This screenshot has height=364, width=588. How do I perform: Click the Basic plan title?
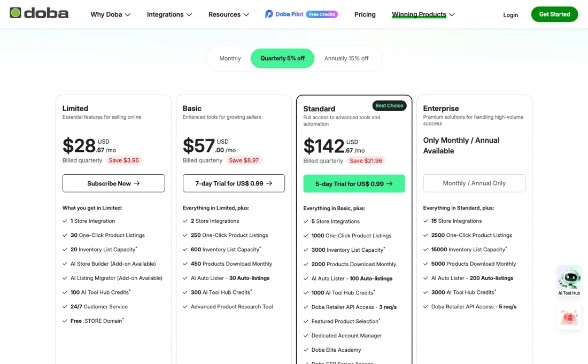pyautogui.click(x=192, y=109)
